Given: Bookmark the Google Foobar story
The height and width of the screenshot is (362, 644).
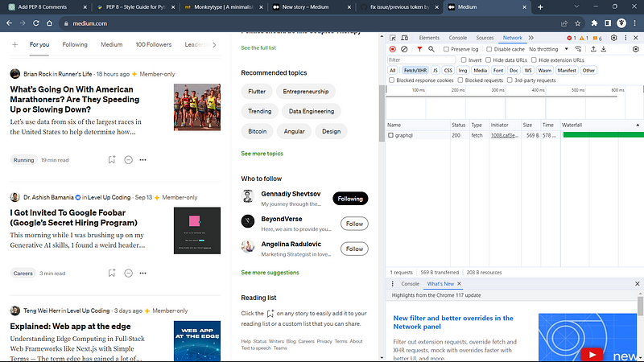Looking at the screenshot, I should 112,273.
